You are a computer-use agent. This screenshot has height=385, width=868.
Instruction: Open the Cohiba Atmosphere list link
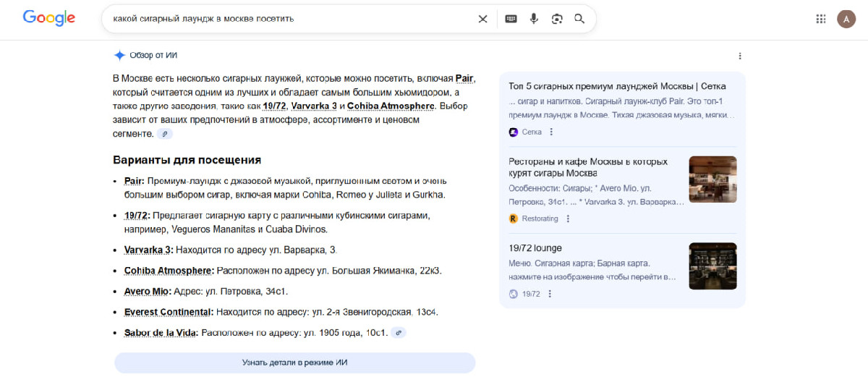coord(169,271)
